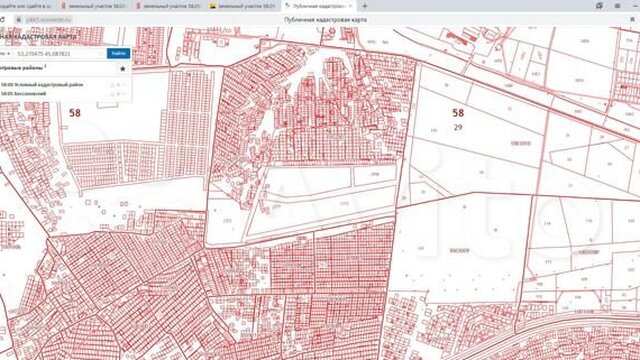Select 58:05 Бессоновский result
The height and width of the screenshot is (360, 640).
click(x=24, y=93)
